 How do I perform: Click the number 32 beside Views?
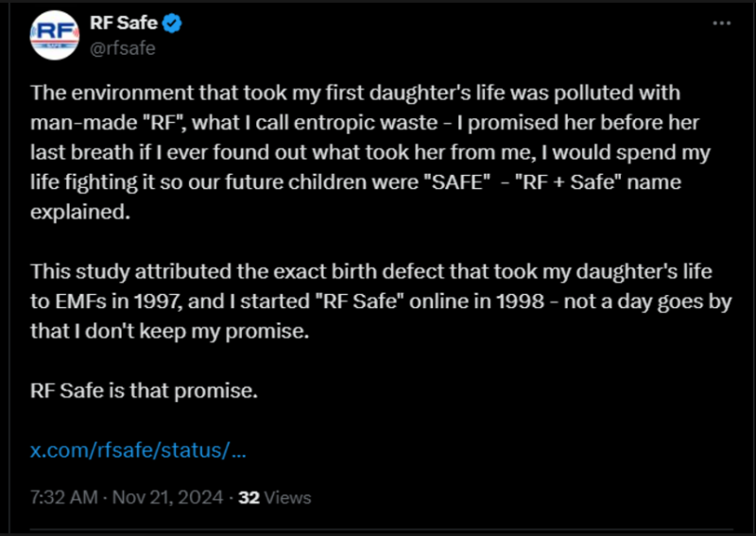(249, 497)
